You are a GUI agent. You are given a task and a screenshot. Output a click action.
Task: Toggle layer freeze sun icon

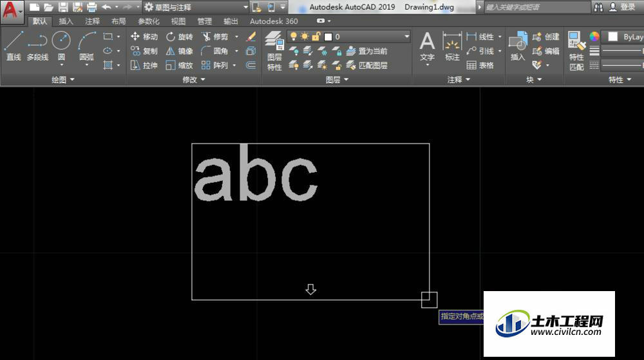305,37
